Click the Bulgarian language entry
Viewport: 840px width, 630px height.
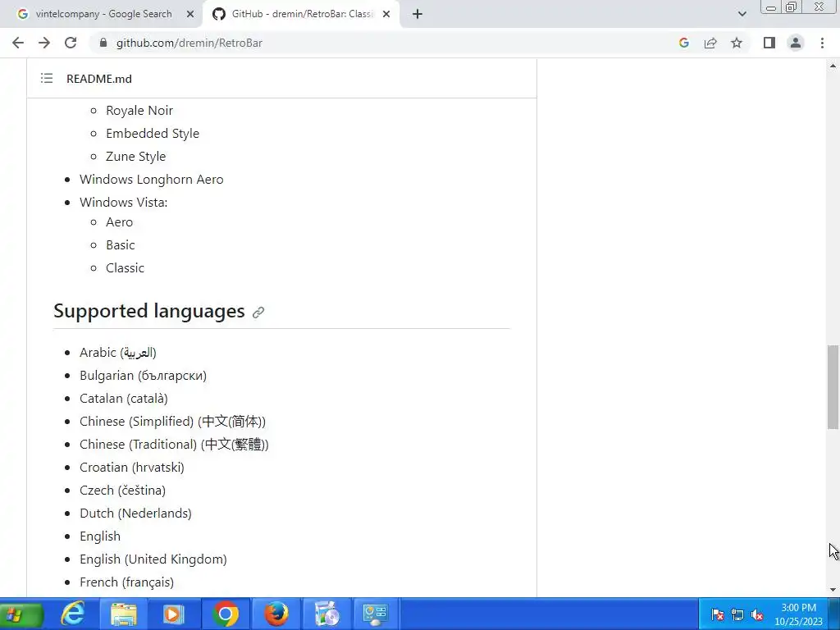click(x=143, y=376)
